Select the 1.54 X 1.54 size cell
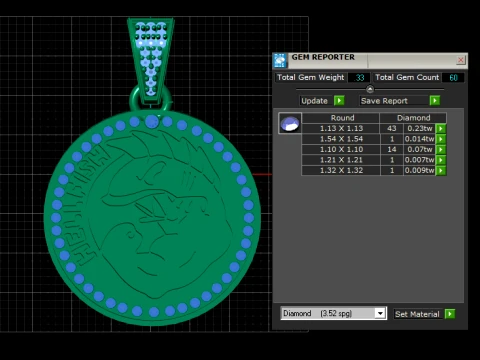The height and width of the screenshot is (360, 480). 341,139
